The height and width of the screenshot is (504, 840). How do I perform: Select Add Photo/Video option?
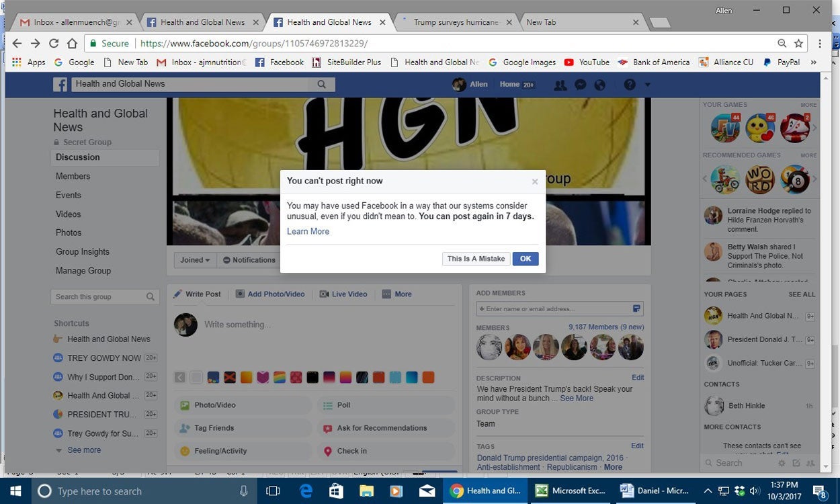pos(270,294)
